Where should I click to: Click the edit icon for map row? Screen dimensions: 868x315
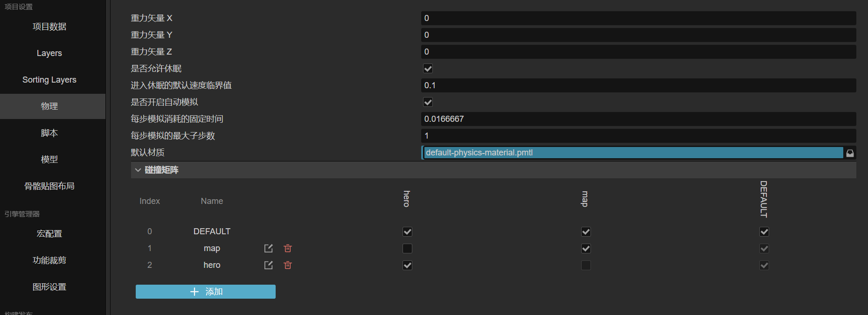pos(269,248)
